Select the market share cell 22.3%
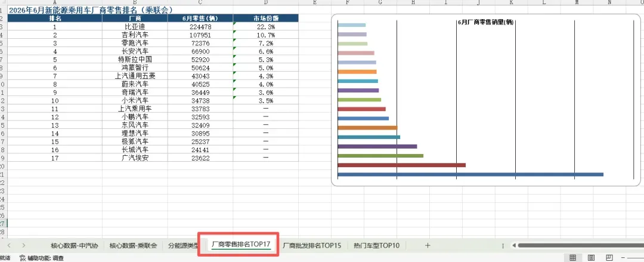This screenshot has height=262, width=644. pos(266,27)
